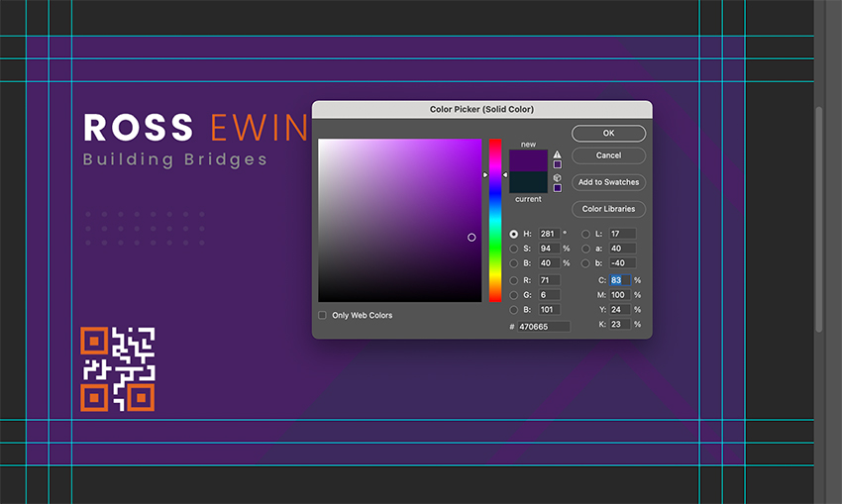Screen dimensions: 842x504
Task: Click the QR code graphic on the card
Action: click(x=118, y=369)
